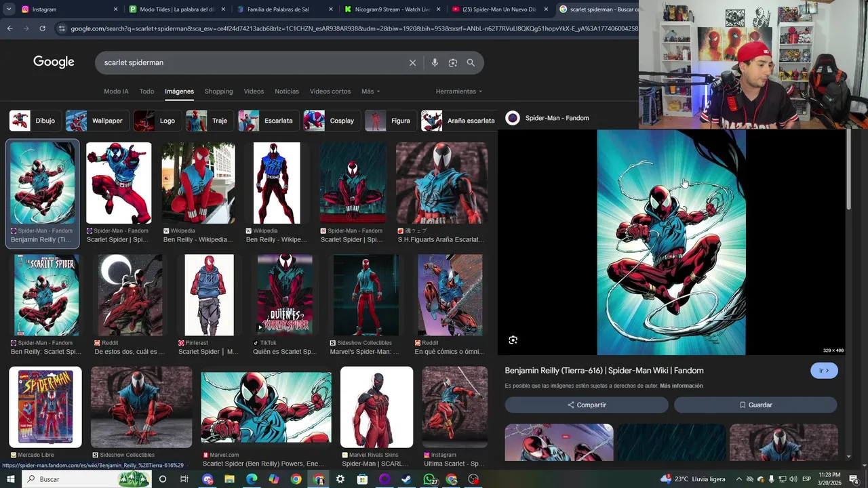This screenshot has width=868, height=488.
Task: Filter images by Araña escarlata chip
Action: click(x=459, y=121)
